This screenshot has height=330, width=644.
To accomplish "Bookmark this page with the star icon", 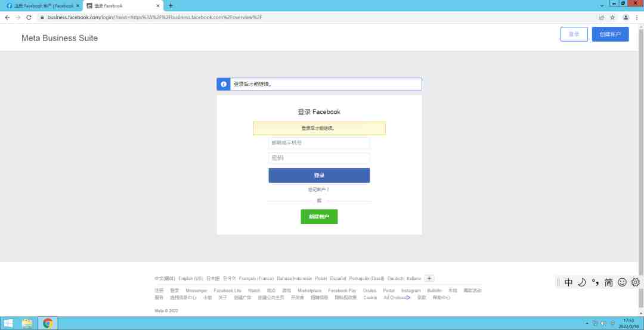I will click(x=612, y=17).
